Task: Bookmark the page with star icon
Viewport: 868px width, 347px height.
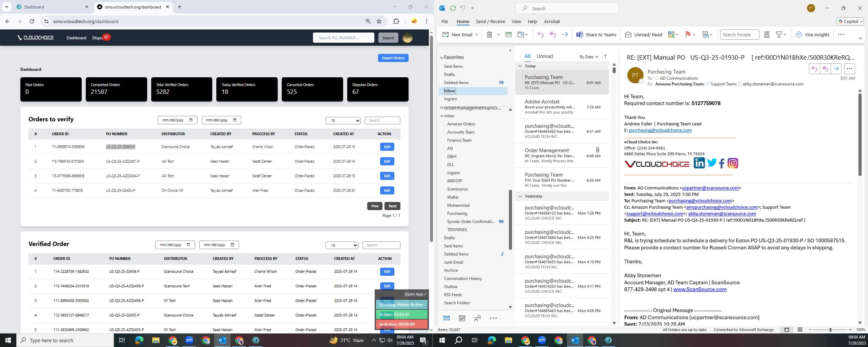Action: coord(379,21)
